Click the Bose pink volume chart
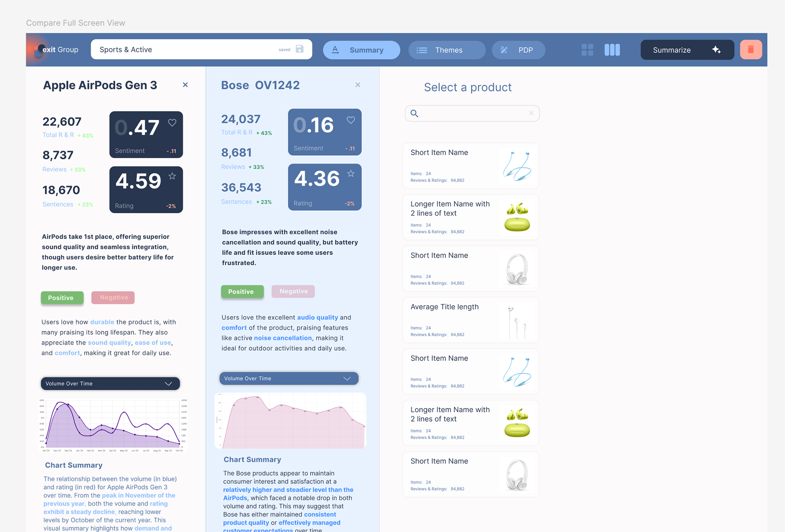The image size is (785, 532). point(290,420)
